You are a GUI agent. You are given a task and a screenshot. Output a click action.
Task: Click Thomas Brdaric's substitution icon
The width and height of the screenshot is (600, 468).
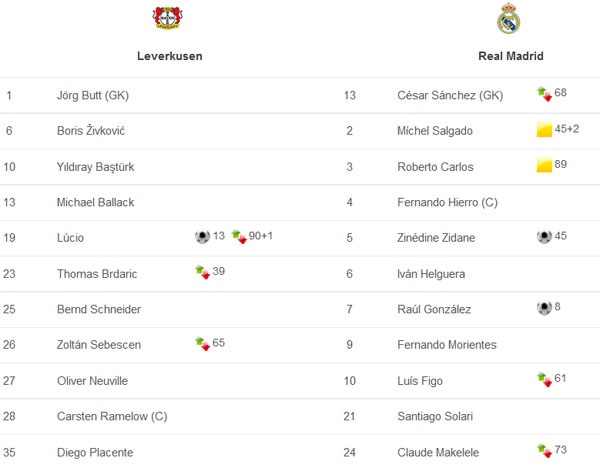(x=203, y=272)
